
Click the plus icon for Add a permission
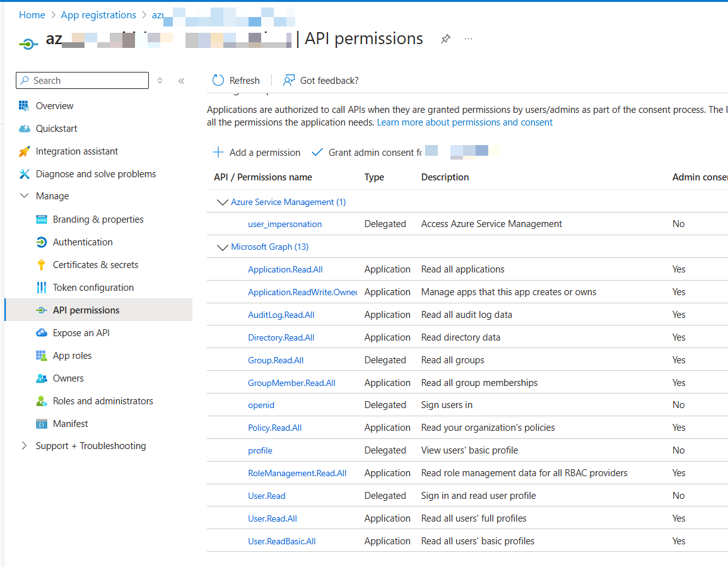[x=218, y=152]
